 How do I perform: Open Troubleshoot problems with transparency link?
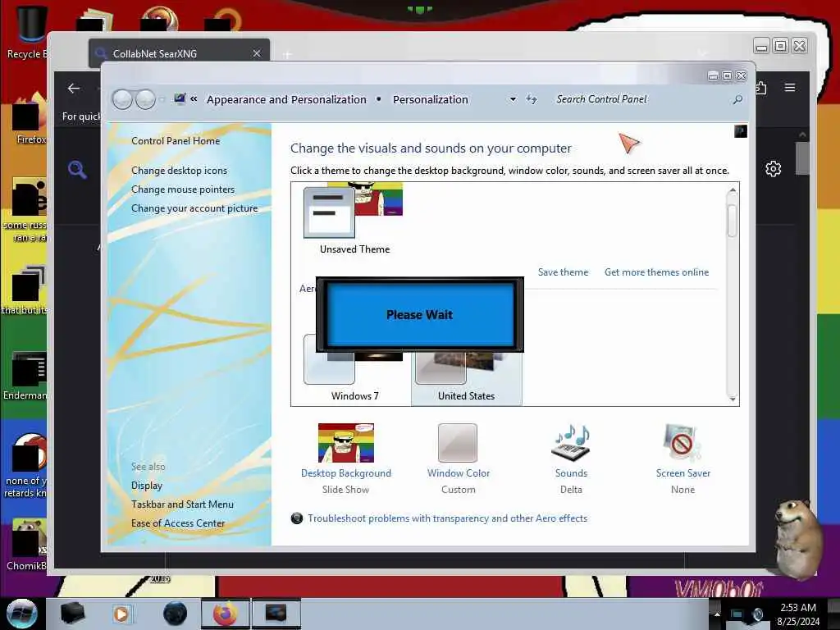[x=447, y=518]
